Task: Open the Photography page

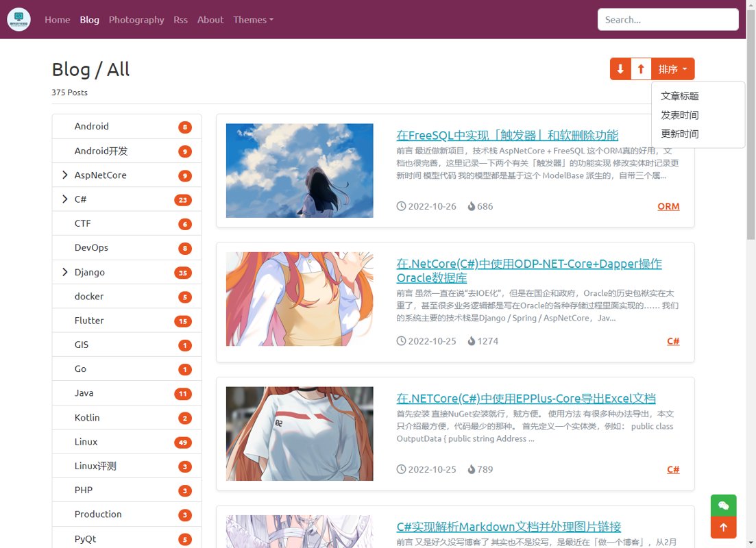Action: click(x=136, y=20)
